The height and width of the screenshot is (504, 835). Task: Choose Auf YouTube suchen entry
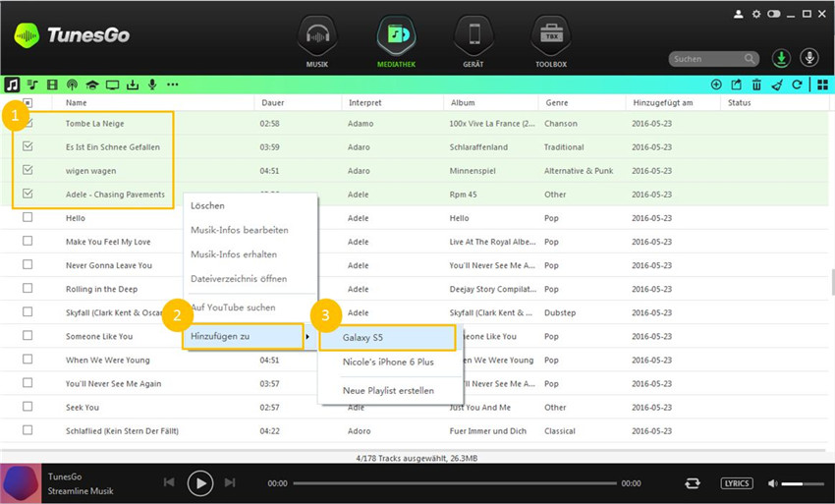pos(250,308)
